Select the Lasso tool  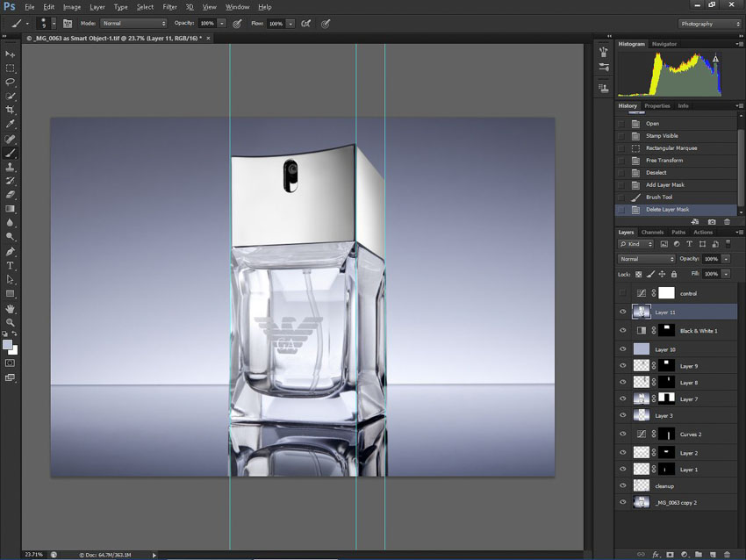coord(10,82)
